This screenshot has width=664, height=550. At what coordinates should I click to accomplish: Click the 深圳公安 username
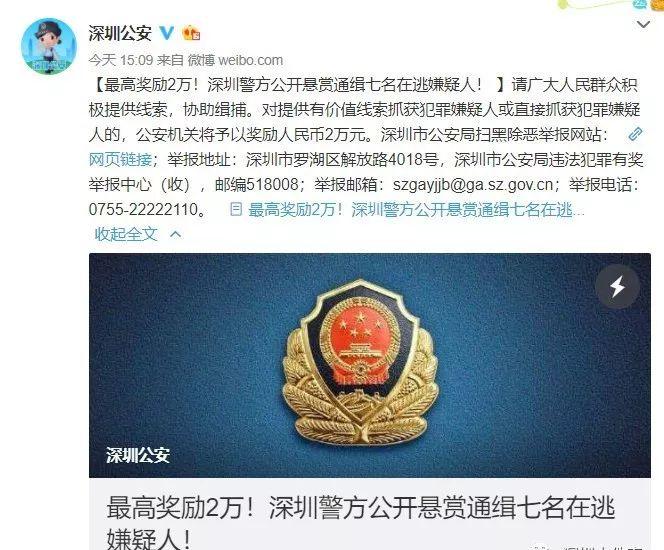click(120, 33)
